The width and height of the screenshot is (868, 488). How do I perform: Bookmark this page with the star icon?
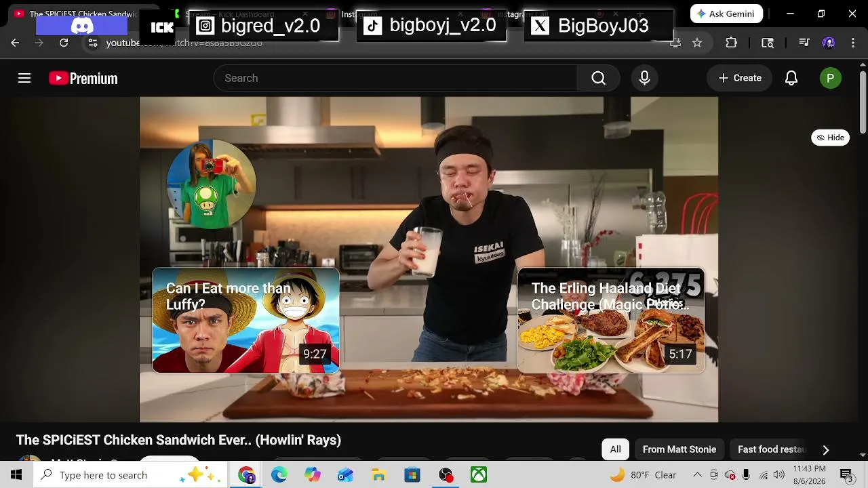697,43
